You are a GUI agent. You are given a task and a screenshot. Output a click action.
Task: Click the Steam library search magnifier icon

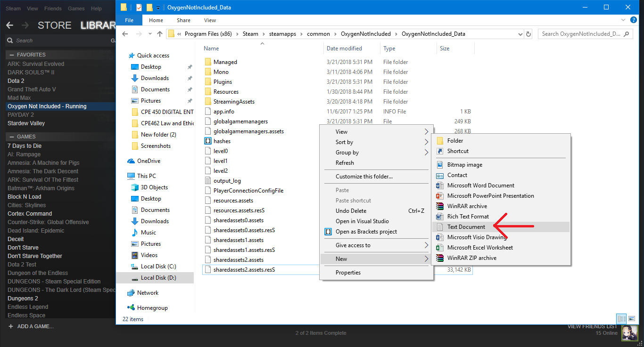point(10,40)
